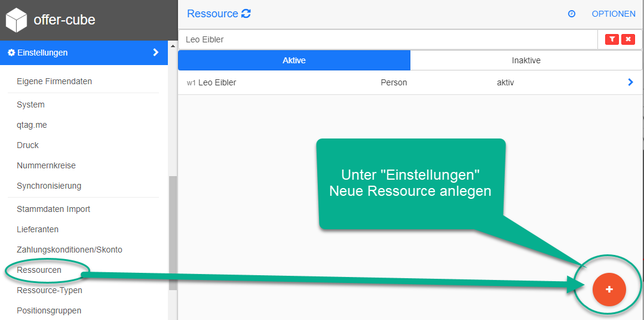This screenshot has height=320, width=644.
Task: Open the System settings entry
Action: click(31, 104)
